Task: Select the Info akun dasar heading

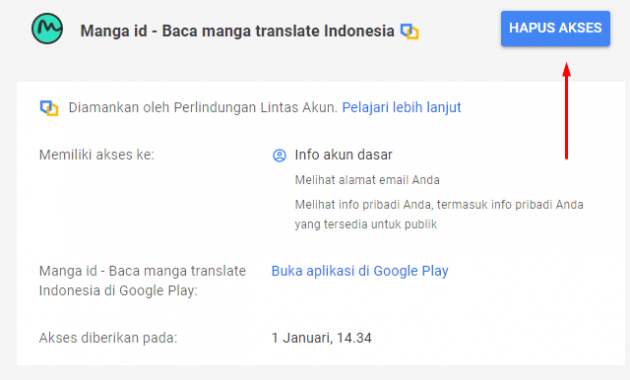Action: click(x=344, y=155)
